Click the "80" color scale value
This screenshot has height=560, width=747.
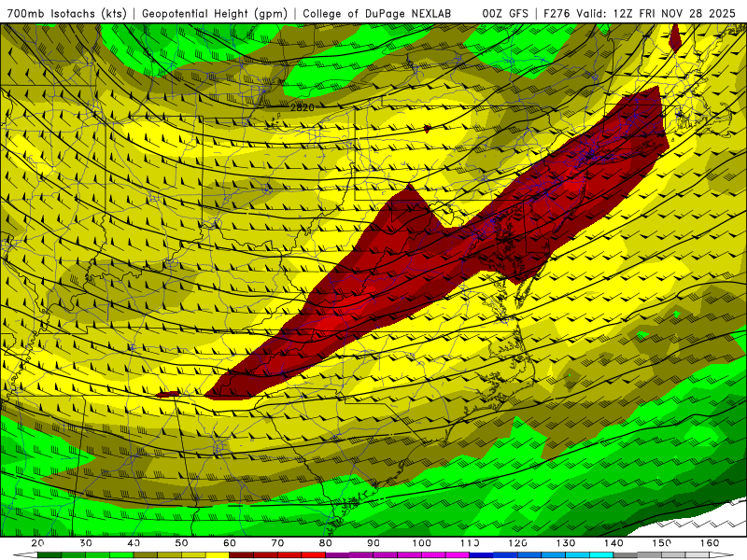coord(326,543)
